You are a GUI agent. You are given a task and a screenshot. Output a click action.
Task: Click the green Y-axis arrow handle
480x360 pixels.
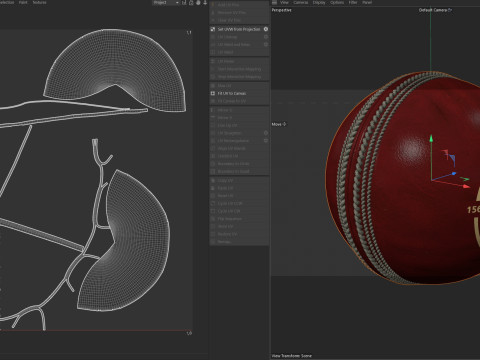pos(431,138)
